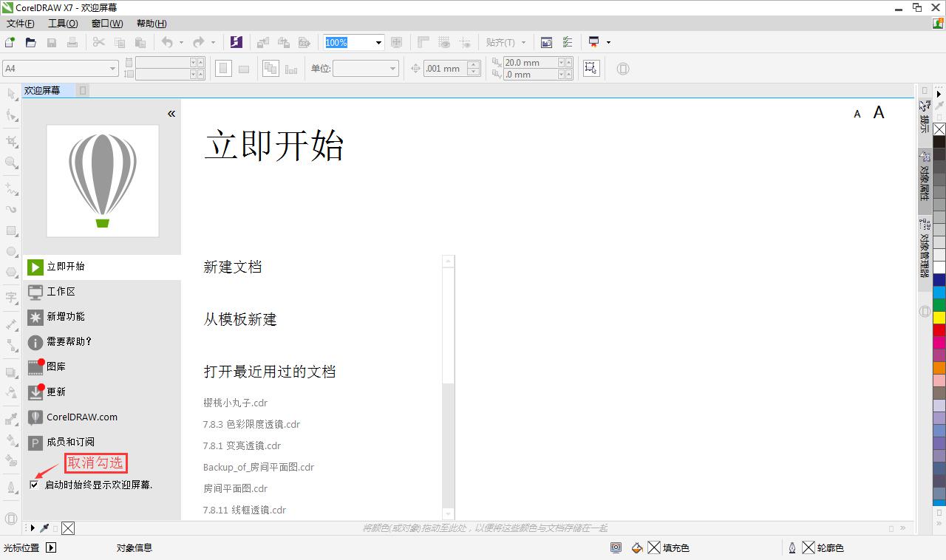The width and height of the screenshot is (946, 560).
Task: Select the Drop Shadow tool
Action: pyautogui.click(x=11, y=372)
